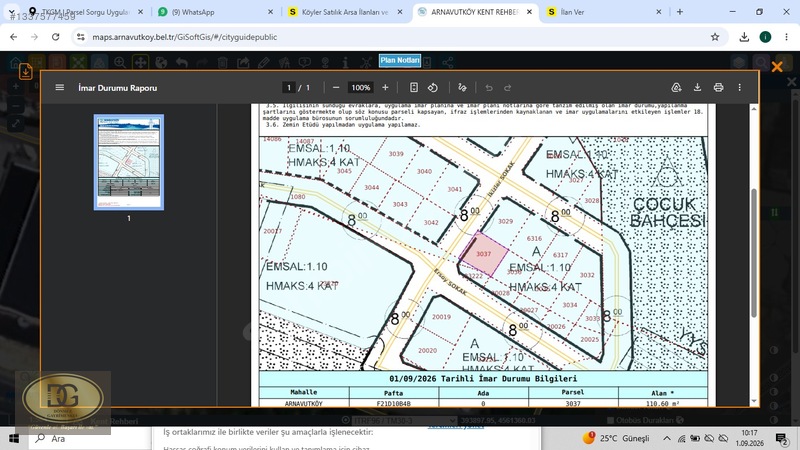The width and height of the screenshot is (800, 450).
Task: Select the PDF draw annotation tool
Action: pyautogui.click(x=462, y=88)
